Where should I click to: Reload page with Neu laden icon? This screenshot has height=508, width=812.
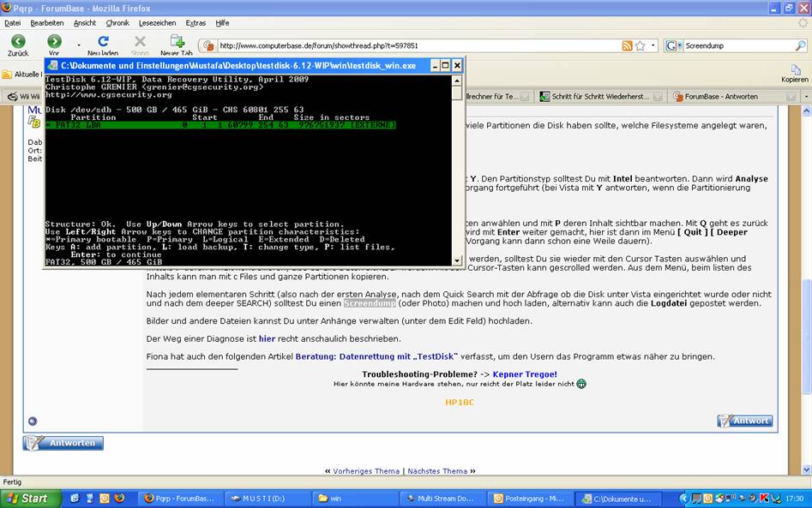click(x=103, y=41)
